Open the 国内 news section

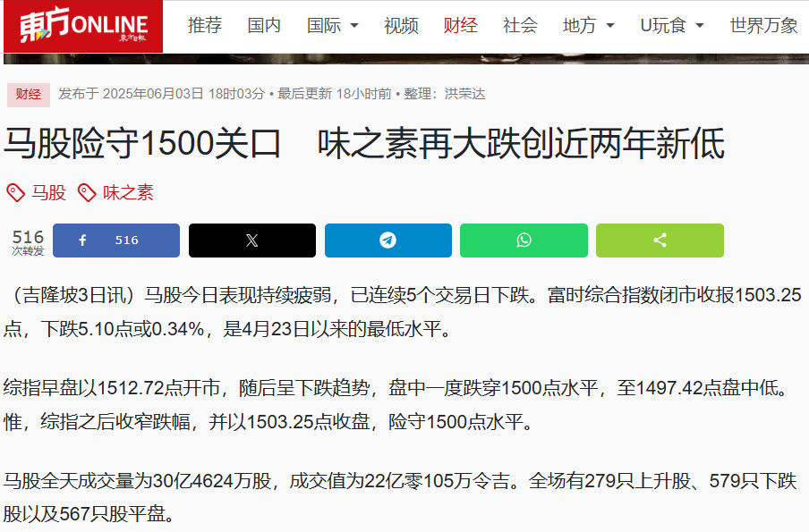tap(264, 25)
